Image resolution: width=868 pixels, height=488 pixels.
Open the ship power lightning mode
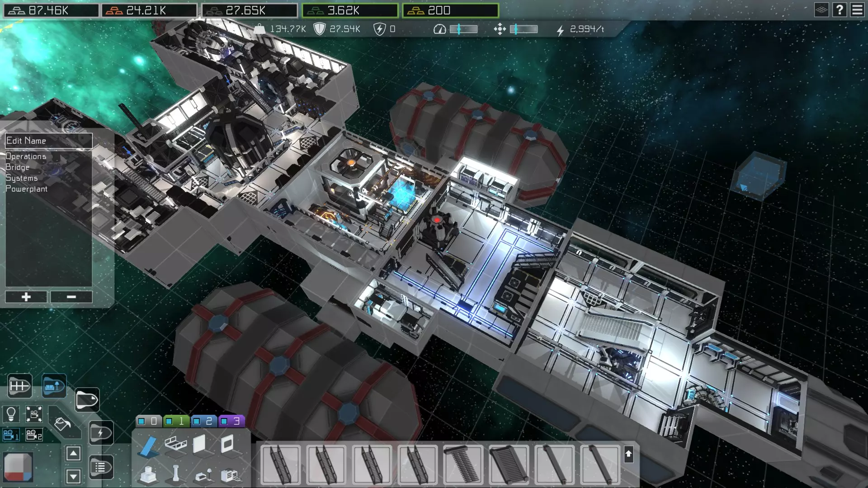pos(100,433)
